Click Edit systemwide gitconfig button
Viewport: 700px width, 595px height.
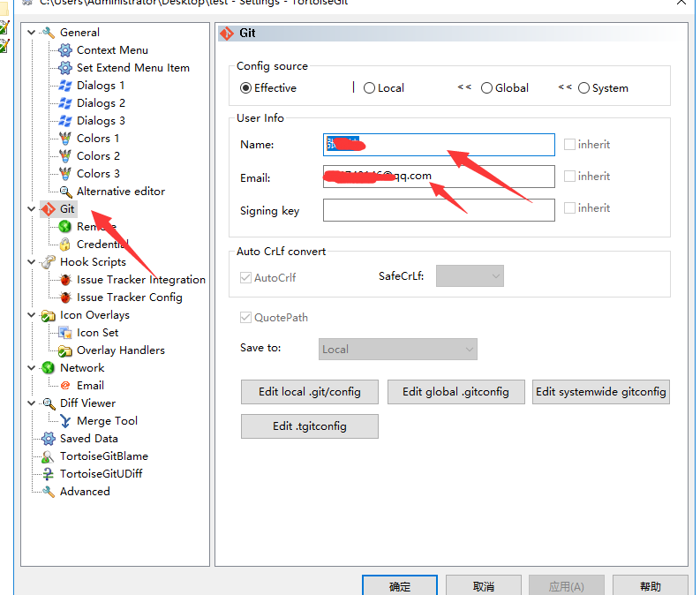tap(601, 392)
